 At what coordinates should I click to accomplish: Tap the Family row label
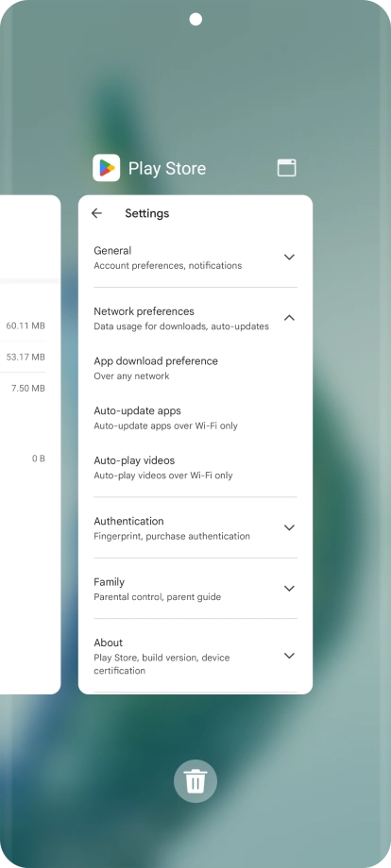[110, 582]
